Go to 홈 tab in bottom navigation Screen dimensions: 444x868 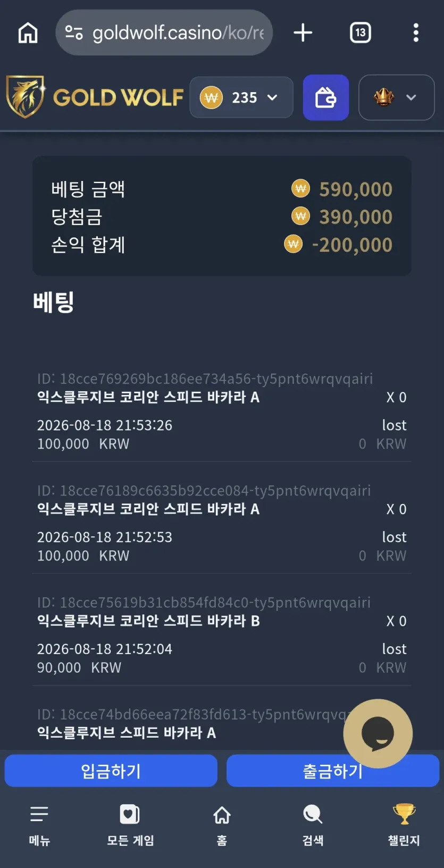point(222,825)
